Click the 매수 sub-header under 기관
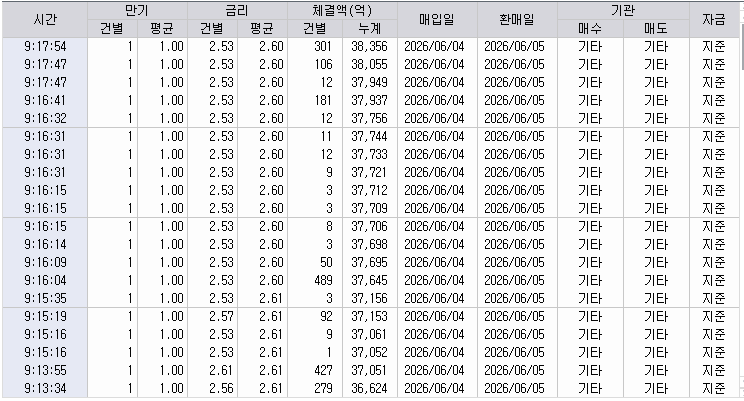744x401 pixels. 590,29
